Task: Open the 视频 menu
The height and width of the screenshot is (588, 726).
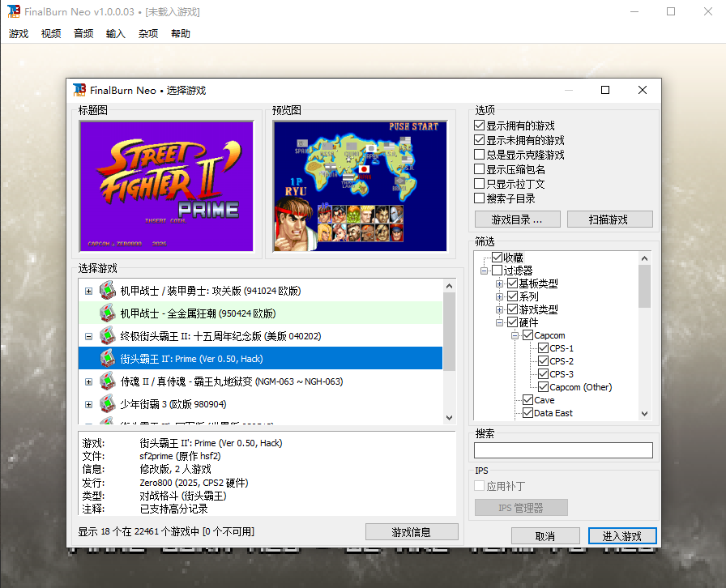Action: (x=50, y=35)
